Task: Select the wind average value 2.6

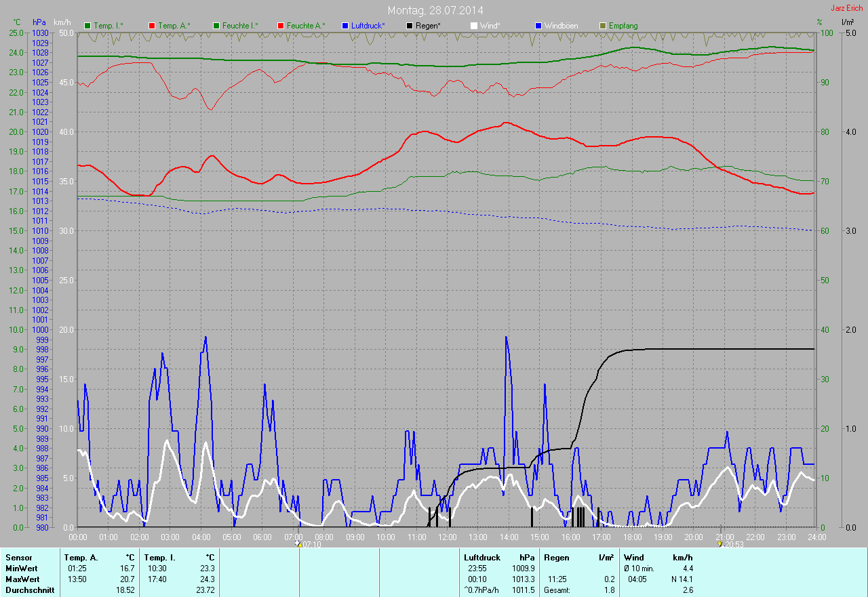Action: pos(688,590)
